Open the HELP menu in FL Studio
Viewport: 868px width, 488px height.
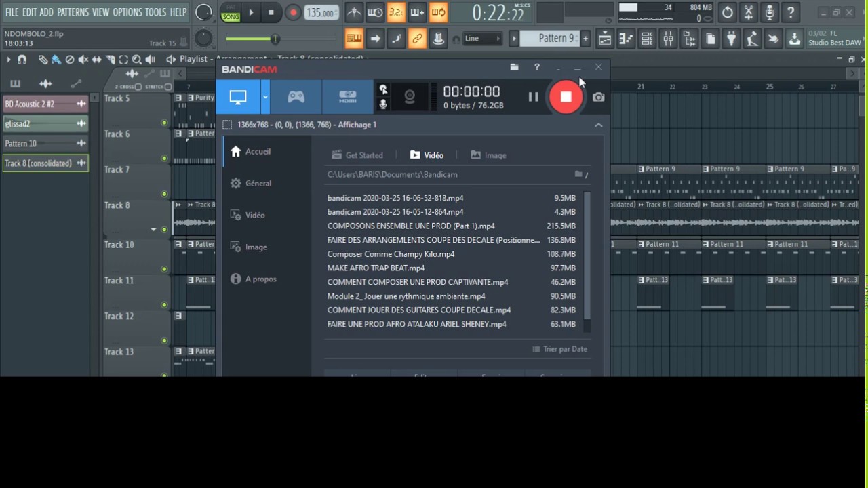(x=178, y=12)
